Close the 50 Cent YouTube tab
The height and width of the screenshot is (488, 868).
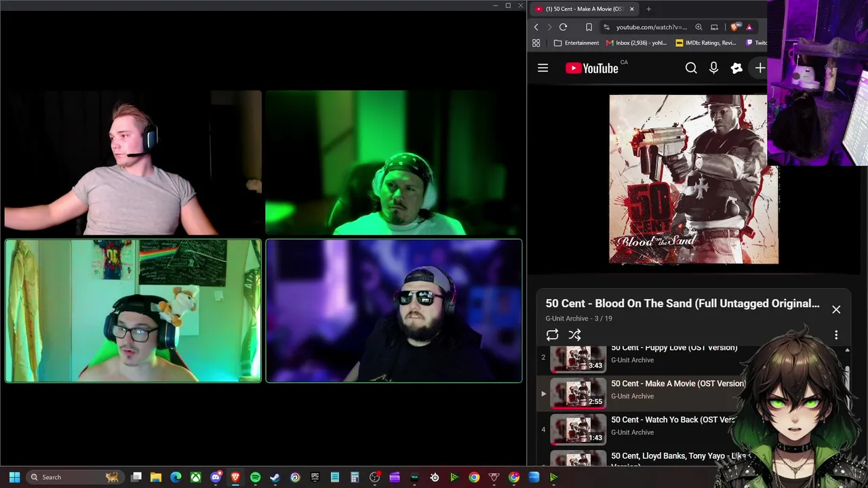click(632, 9)
